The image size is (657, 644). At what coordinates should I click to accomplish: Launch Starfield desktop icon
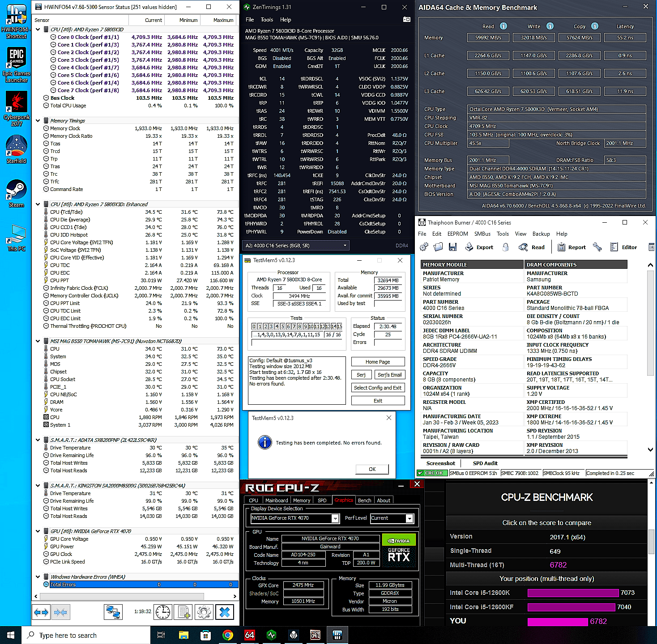click(16, 149)
